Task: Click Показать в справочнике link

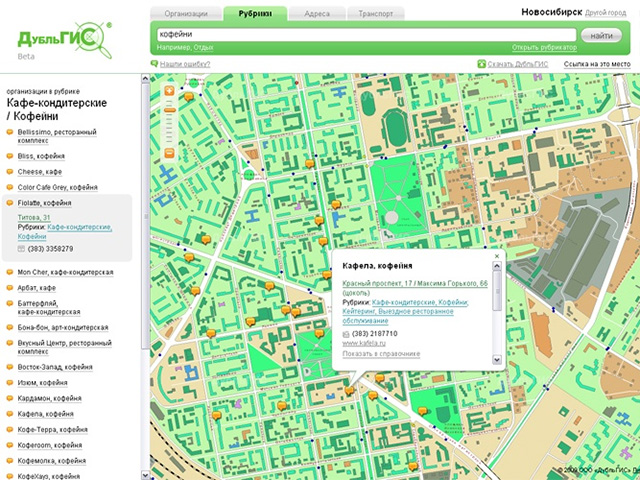Action: point(381,354)
